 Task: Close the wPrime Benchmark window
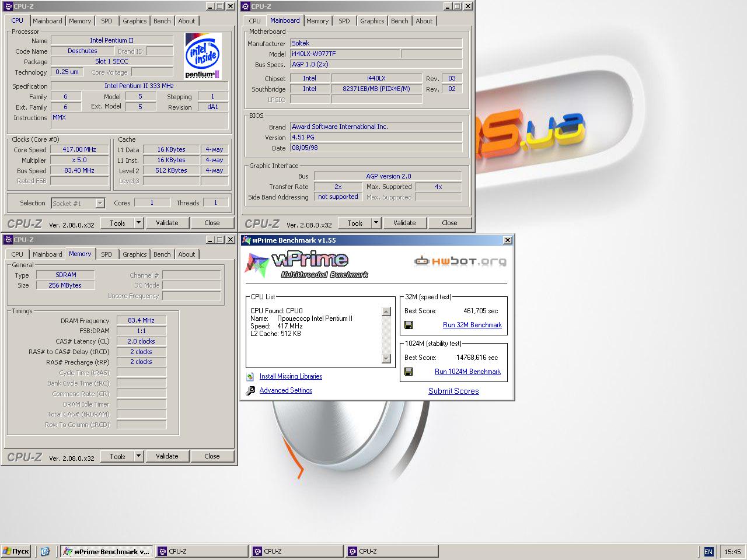pos(508,240)
